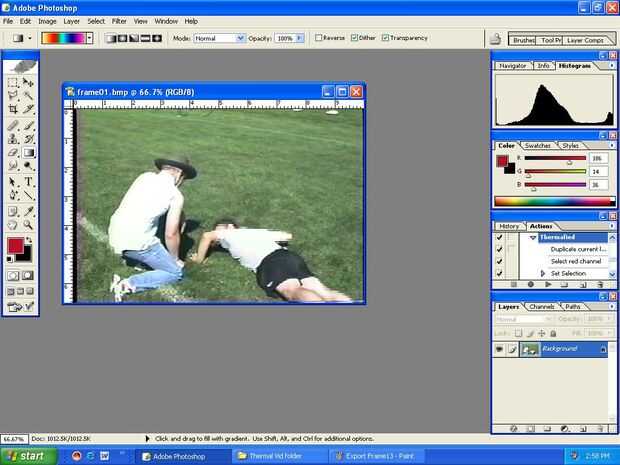Choose the Radial gradient style icon
This screenshot has width=620, height=465.
[122, 38]
